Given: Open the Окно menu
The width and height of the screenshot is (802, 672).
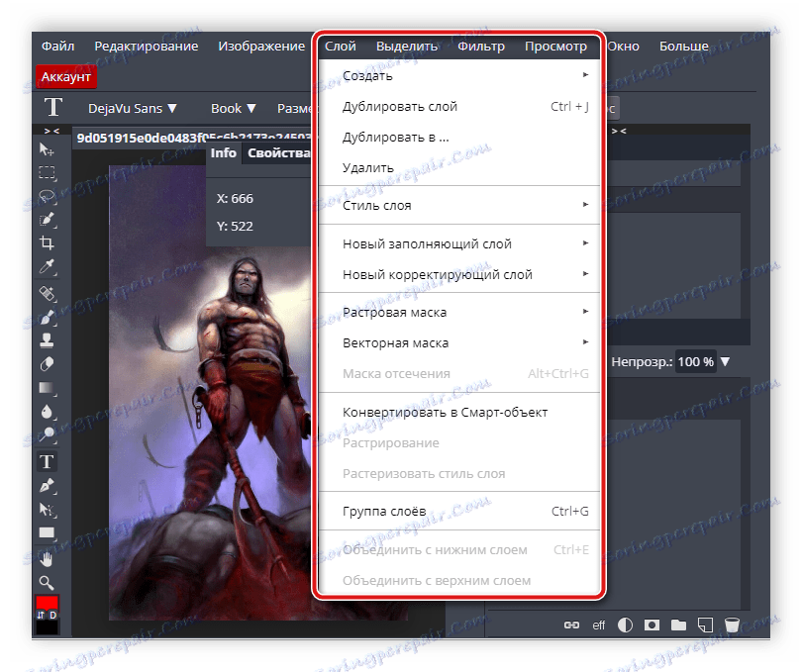Looking at the screenshot, I should 623,47.
